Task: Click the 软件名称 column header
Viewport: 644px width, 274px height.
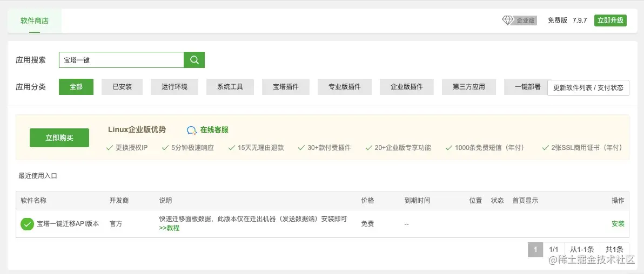Action: coord(33,201)
